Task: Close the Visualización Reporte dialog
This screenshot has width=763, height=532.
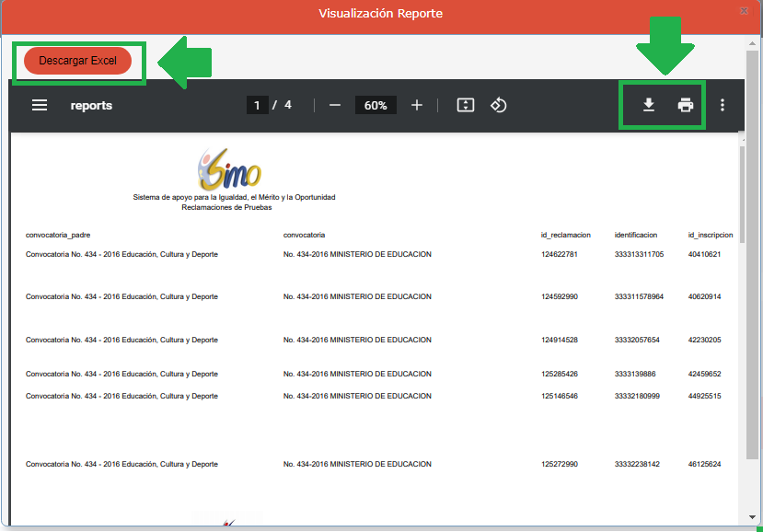Action: (x=744, y=11)
